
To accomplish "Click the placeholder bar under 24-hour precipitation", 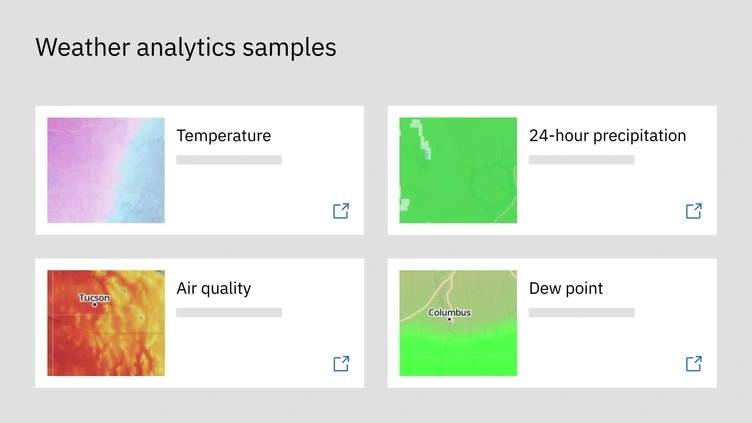I will [x=581, y=160].
